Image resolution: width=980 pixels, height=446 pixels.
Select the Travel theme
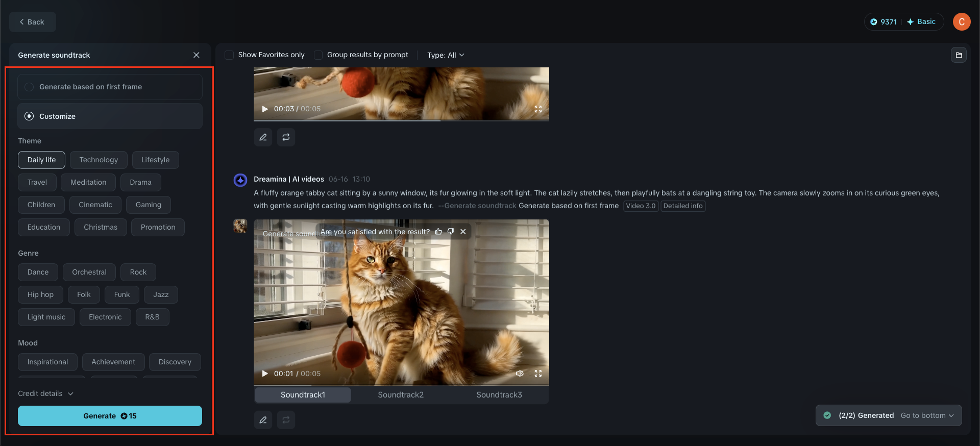coord(37,183)
